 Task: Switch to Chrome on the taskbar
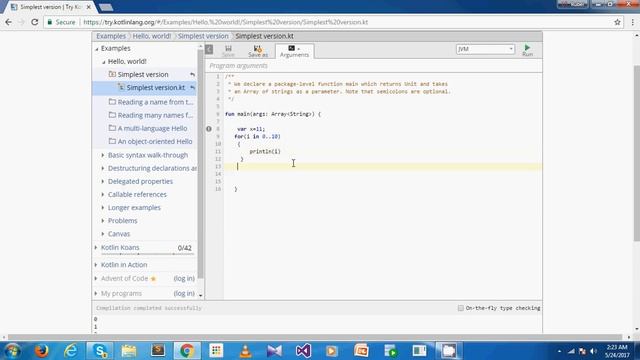pos(187,351)
